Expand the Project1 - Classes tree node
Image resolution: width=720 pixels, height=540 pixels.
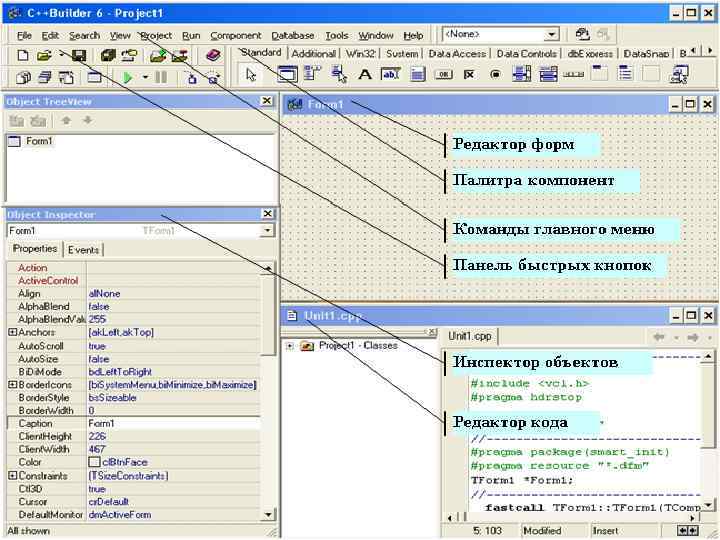(290, 346)
